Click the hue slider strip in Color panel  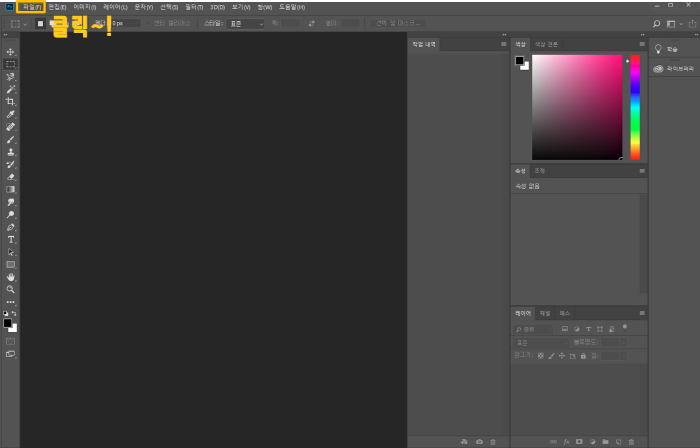pos(635,107)
